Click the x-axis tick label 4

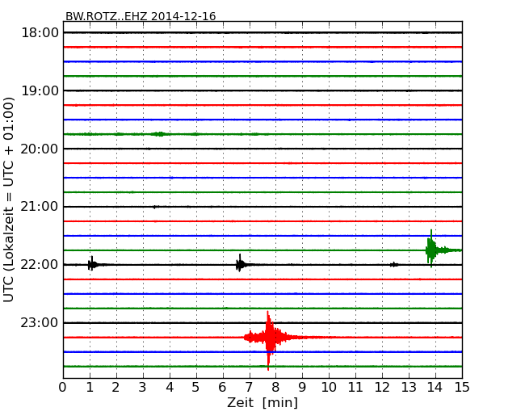tap(170, 388)
